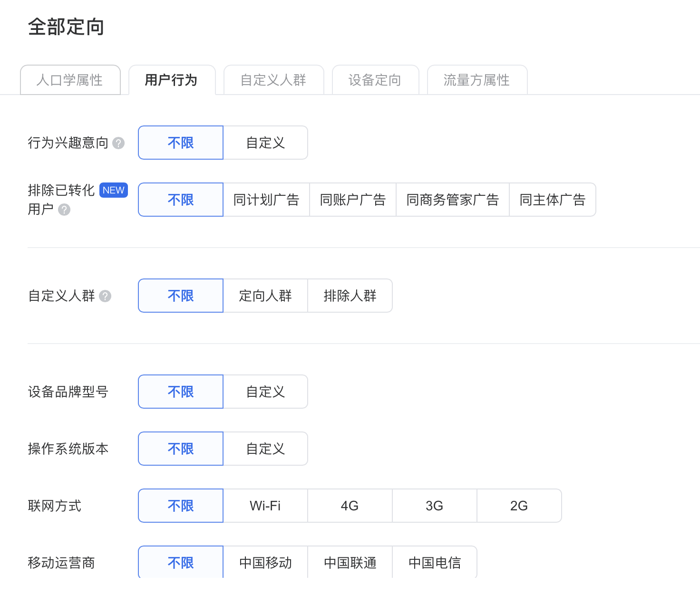Viewport: 700px width, 613px height.
Task: Open the 流量方属性 tab
Action: coord(477,80)
